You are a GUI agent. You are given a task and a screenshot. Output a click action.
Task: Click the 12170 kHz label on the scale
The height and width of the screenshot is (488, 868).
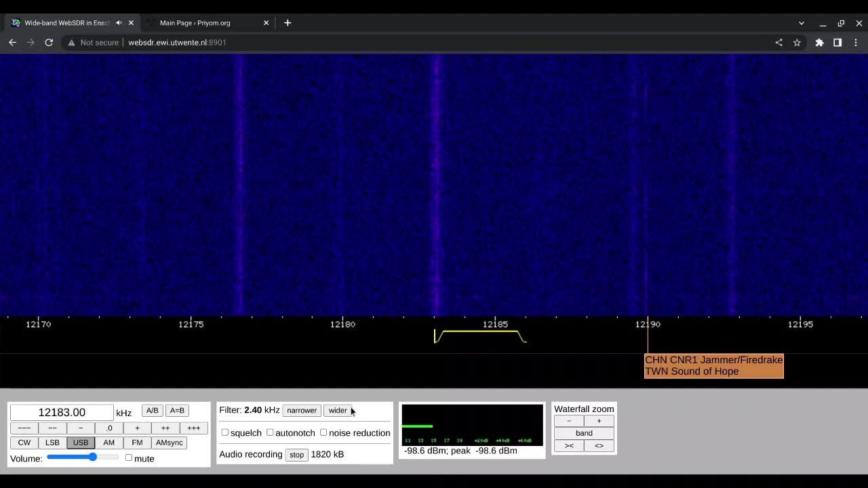coord(38,324)
